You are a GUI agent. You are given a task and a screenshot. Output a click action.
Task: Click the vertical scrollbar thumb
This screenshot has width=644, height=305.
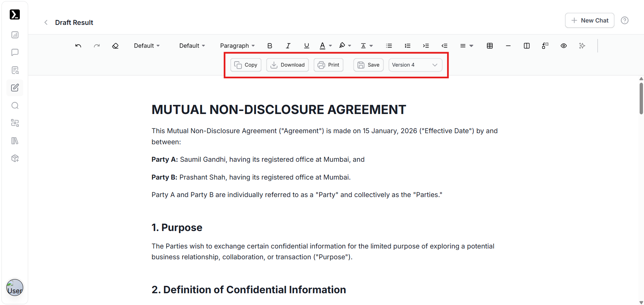[x=641, y=99]
